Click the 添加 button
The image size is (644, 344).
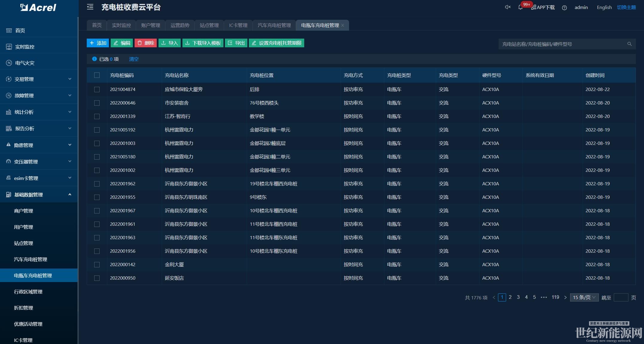coord(98,43)
